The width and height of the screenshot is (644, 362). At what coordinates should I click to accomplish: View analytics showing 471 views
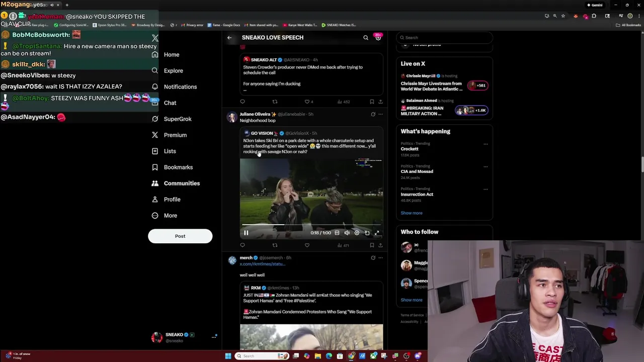click(x=343, y=245)
